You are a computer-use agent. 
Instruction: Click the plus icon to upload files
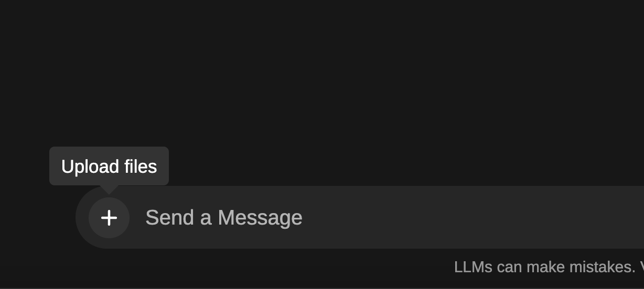(109, 218)
